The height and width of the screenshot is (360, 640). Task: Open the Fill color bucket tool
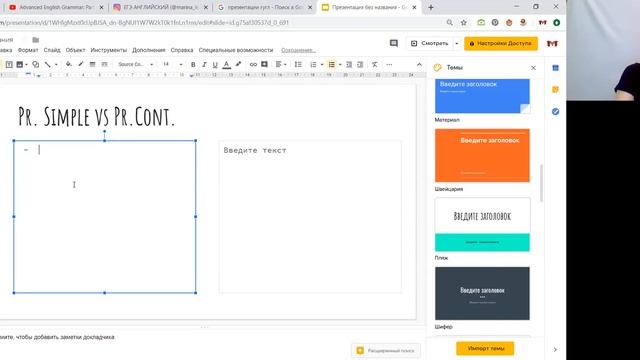(69, 64)
